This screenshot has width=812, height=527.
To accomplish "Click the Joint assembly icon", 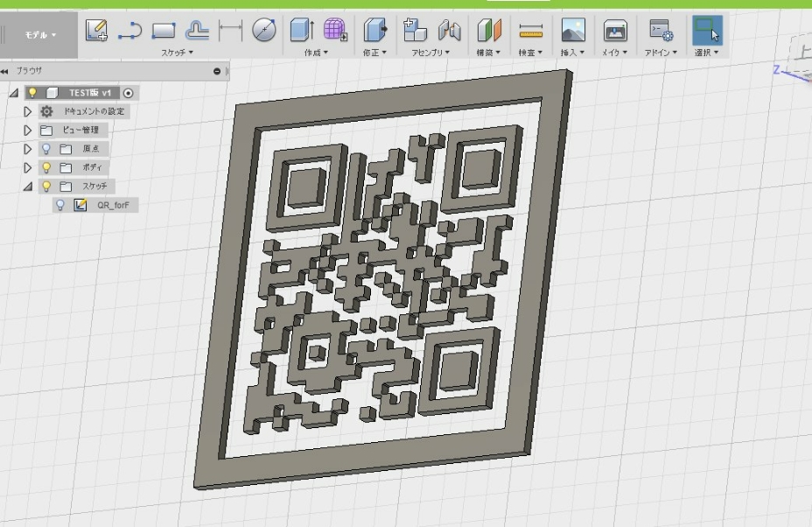I will click(x=449, y=30).
